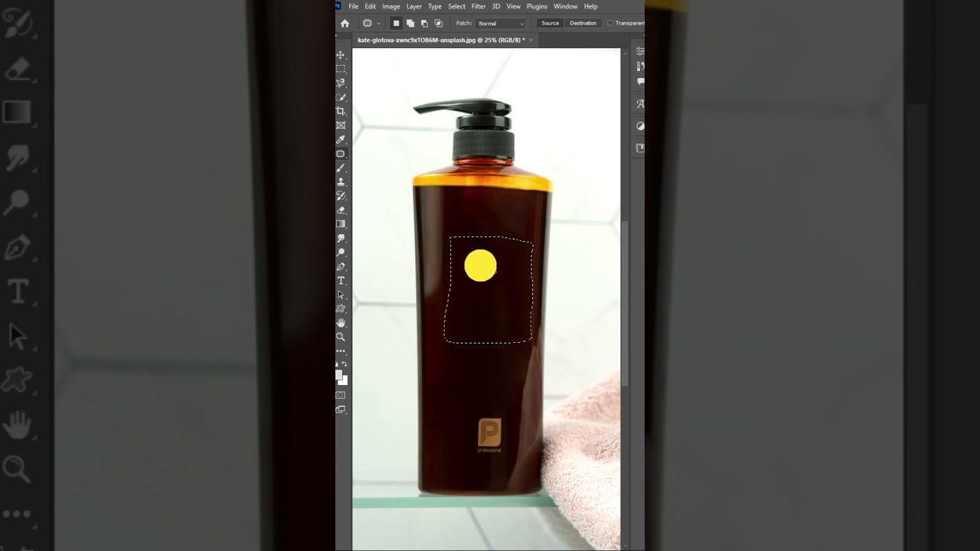Image resolution: width=980 pixels, height=551 pixels.
Task: Select the Patch tool in the toolbar
Action: pyautogui.click(x=341, y=154)
